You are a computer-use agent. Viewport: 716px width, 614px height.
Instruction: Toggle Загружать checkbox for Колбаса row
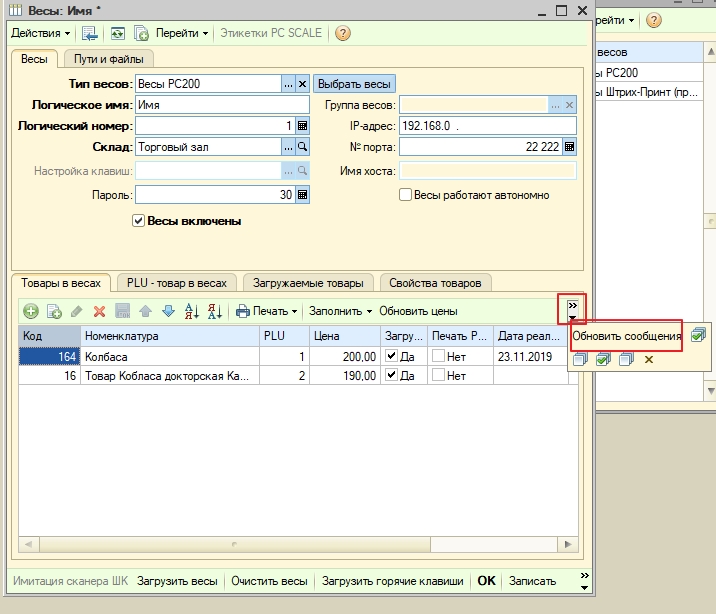391,356
